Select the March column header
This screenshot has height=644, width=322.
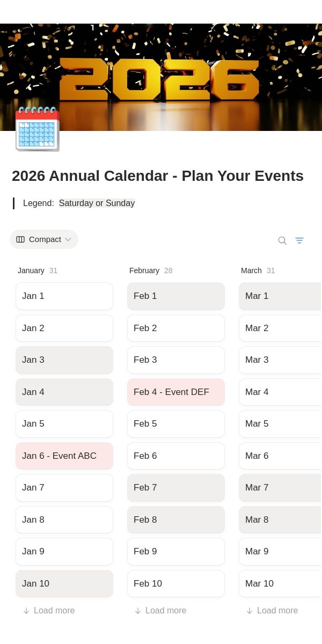click(251, 270)
